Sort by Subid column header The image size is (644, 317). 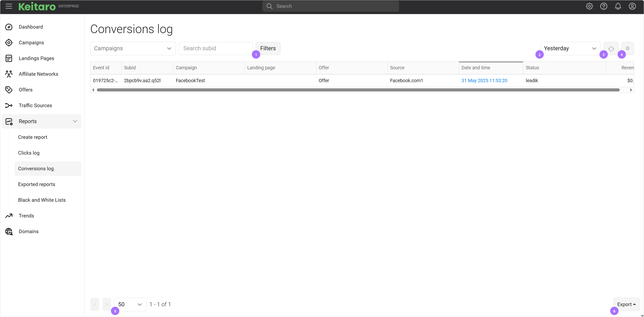tap(147, 68)
